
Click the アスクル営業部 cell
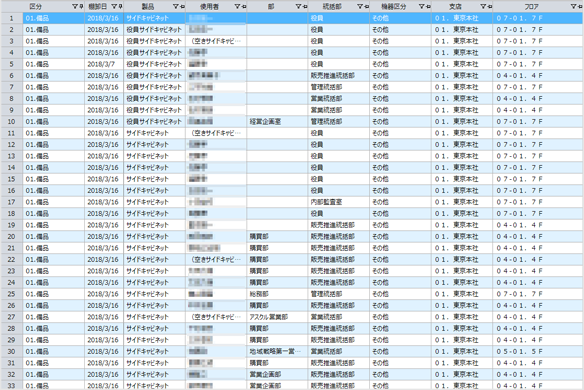click(277, 317)
